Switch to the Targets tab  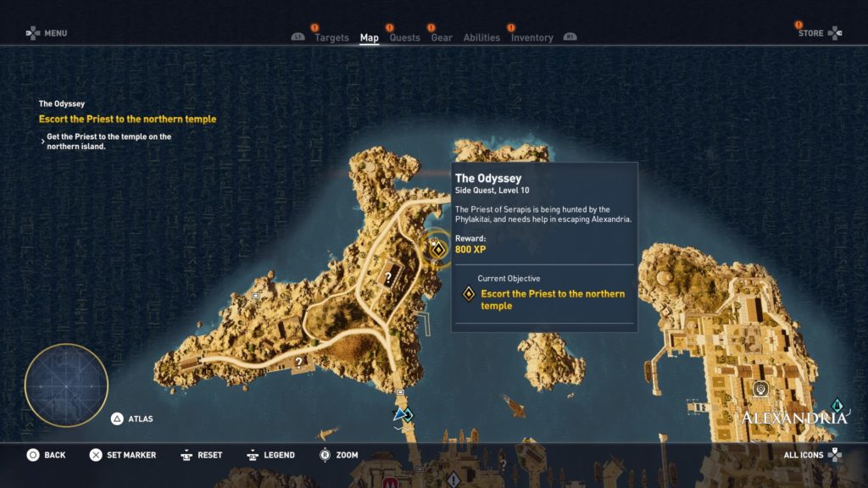click(x=331, y=37)
